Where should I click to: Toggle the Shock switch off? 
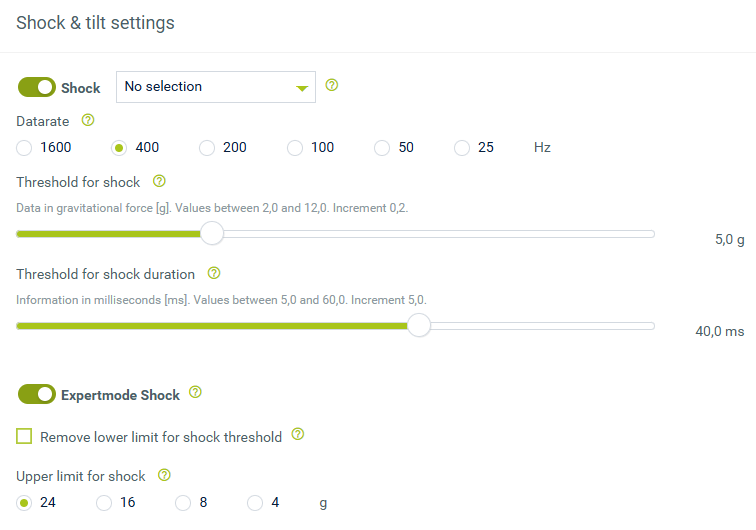click(37, 87)
